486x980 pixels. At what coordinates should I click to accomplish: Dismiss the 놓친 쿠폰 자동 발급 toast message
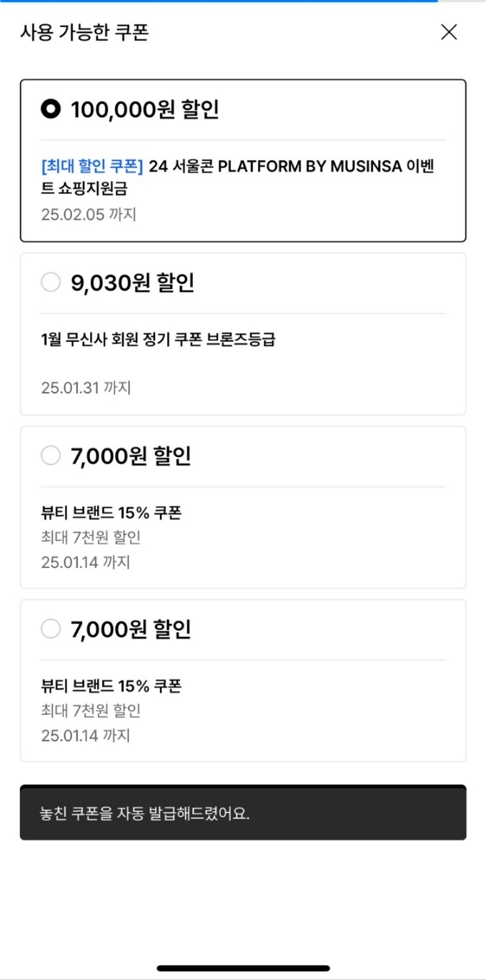[x=243, y=813]
